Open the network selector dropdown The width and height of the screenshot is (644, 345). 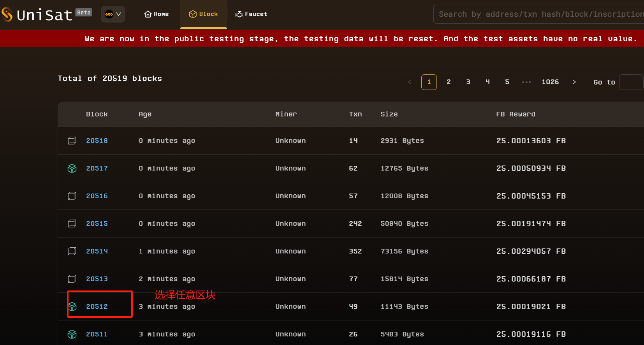point(113,14)
